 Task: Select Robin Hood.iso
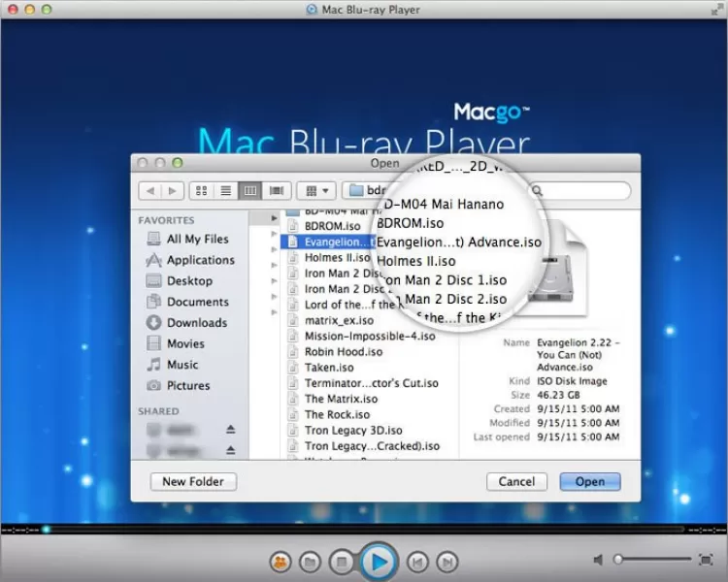[344, 352]
